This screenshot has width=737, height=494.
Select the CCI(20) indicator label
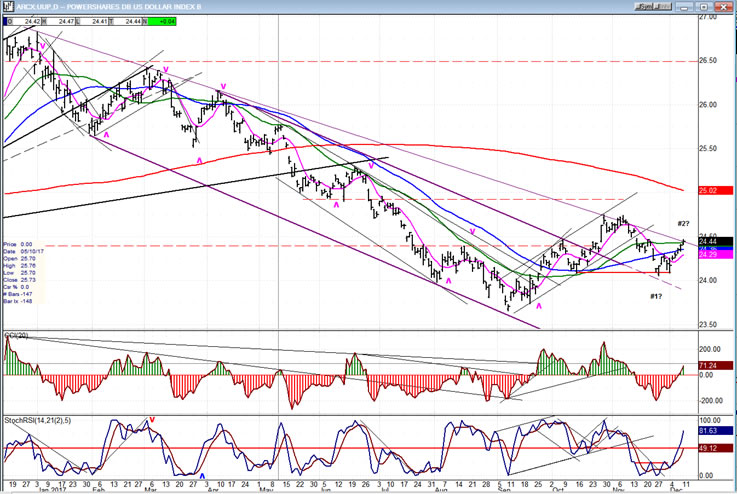pos(18,338)
